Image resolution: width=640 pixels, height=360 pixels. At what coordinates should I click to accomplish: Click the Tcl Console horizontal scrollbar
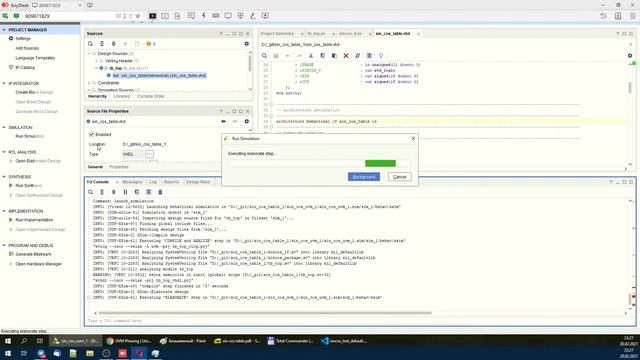tap(265, 313)
